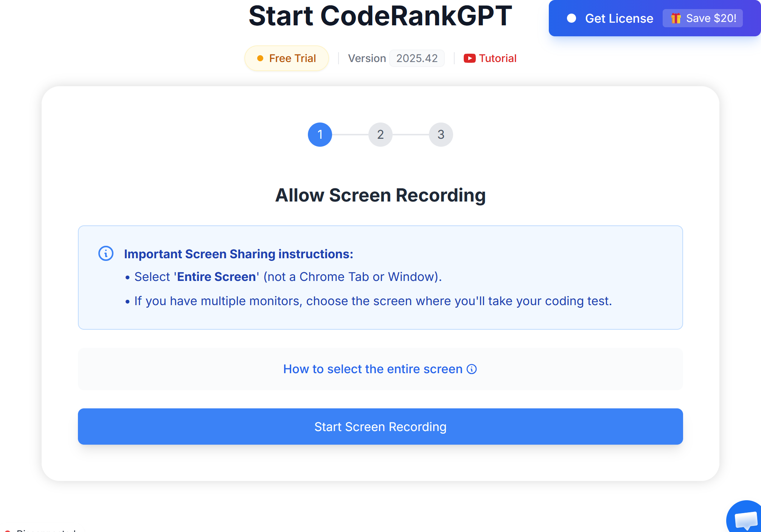761x532 pixels.
Task: Open the Tutorial link
Action: pyautogui.click(x=497, y=58)
